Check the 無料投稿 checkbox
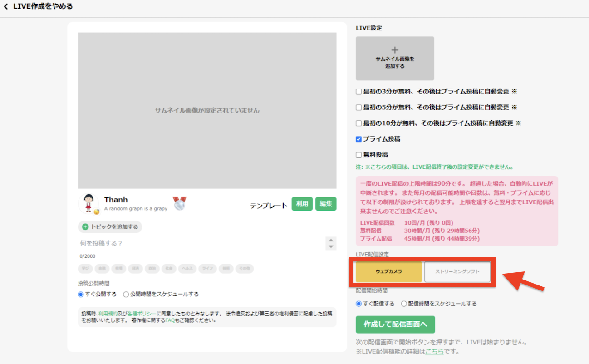The image size is (589, 364). [359, 155]
